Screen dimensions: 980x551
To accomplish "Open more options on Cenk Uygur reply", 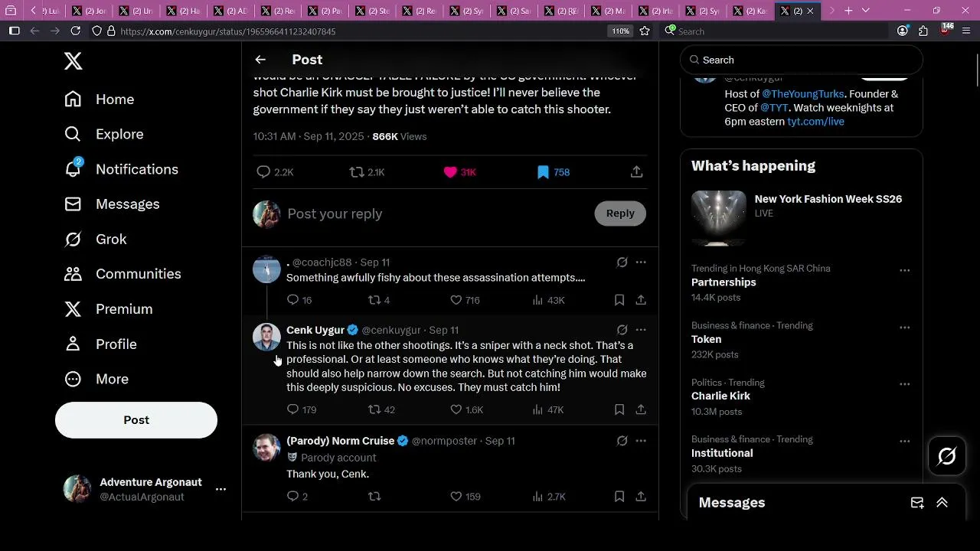I will coord(641,330).
